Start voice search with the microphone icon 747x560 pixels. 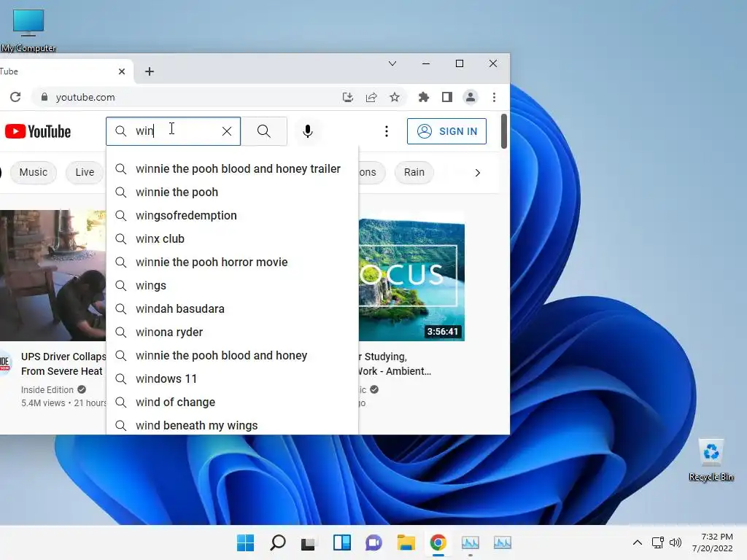click(308, 131)
